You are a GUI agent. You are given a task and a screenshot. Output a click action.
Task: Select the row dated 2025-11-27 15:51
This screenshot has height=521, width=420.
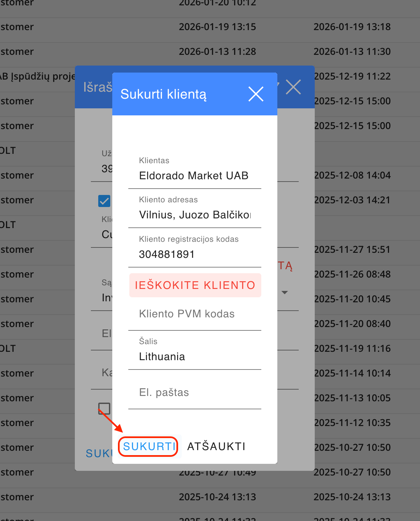352,249
